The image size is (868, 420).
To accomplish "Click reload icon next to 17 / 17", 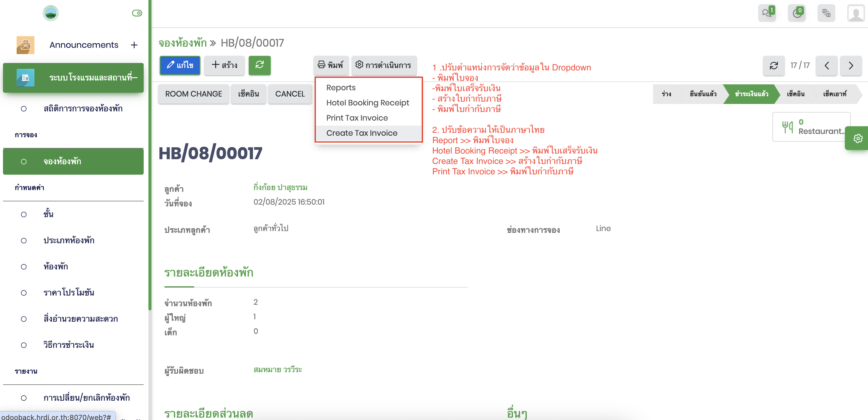I will point(774,65).
